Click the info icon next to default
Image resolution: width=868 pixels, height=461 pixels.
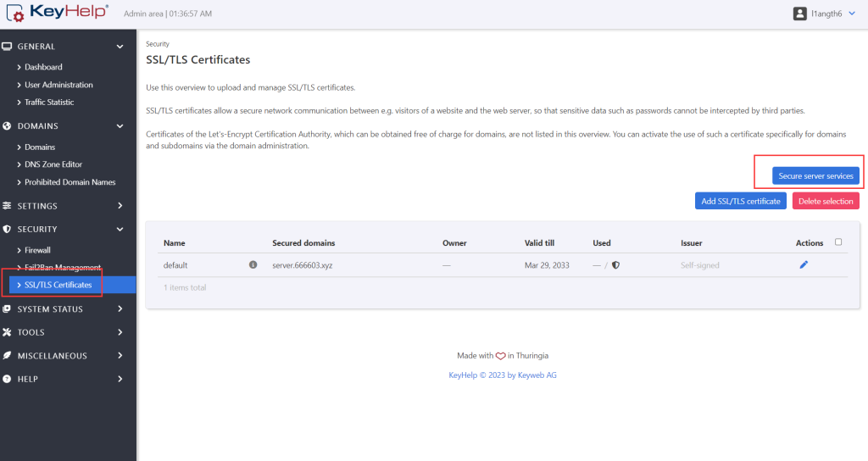[x=253, y=265]
